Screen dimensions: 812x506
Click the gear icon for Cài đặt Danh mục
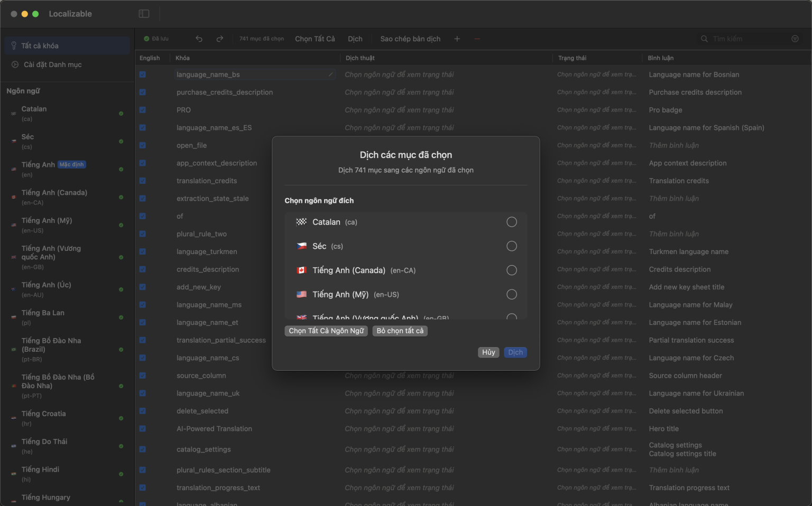point(15,64)
